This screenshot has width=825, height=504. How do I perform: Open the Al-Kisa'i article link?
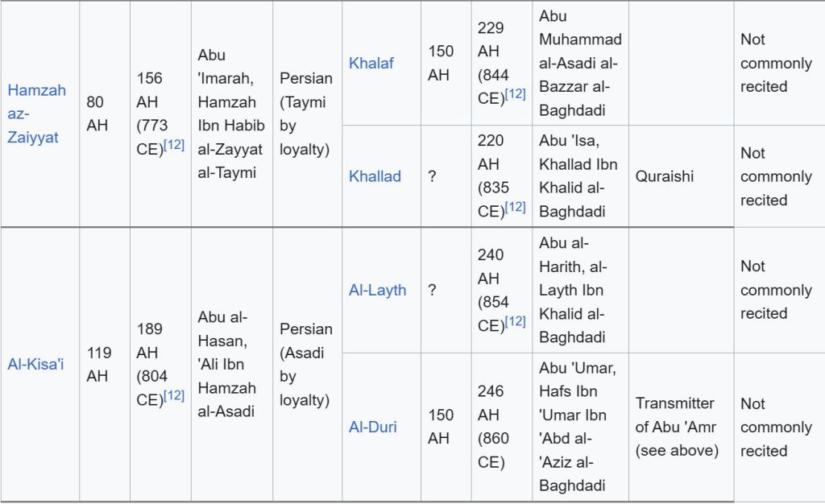tap(35, 365)
